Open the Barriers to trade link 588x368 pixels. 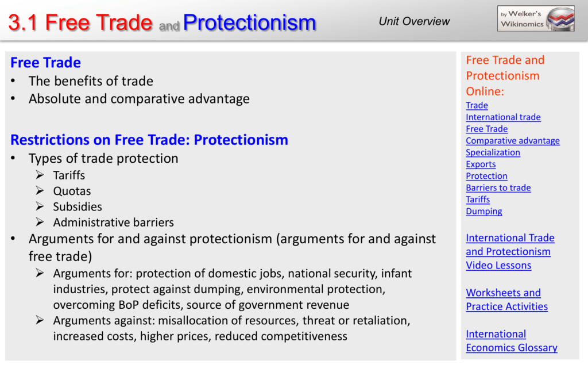pyautogui.click(x=498, y=187)
